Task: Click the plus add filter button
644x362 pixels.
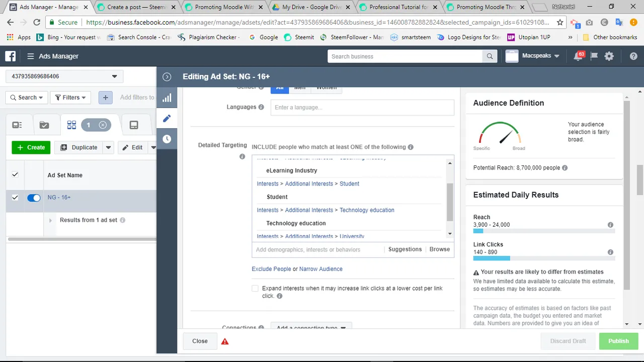Action: [105, 98]
